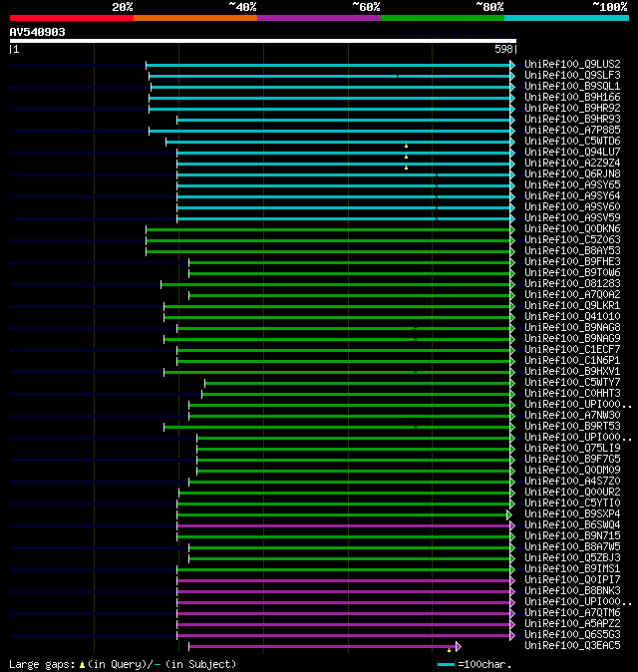This screenshot has width=638, height=672.
Task: Select the UniRef100_O81283 label
Action: (x=572, y=284)
